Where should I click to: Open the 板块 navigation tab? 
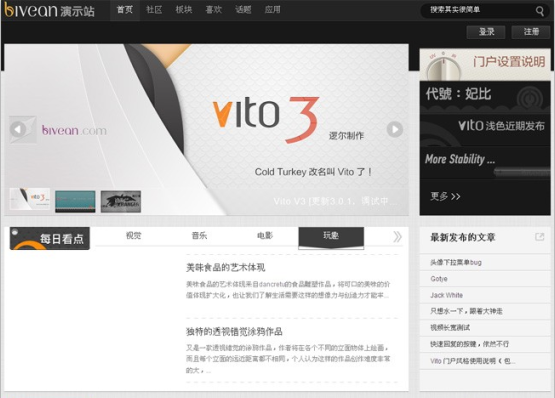pos(184,10)
